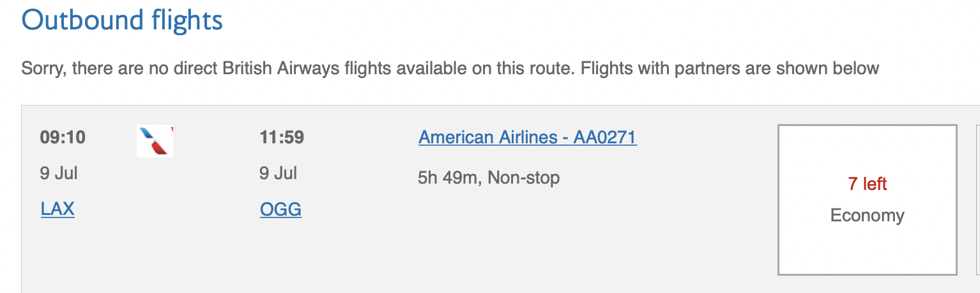Screen dimensions: 980x293
Task: Click "Flights with partners are shown below" text
Action: (x=730, y=68)
